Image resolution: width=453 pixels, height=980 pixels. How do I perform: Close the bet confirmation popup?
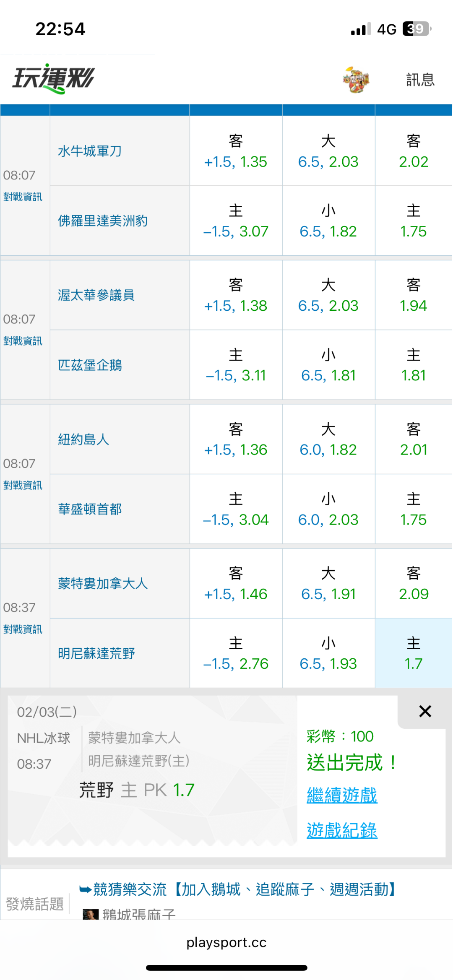tap(425, 711)
